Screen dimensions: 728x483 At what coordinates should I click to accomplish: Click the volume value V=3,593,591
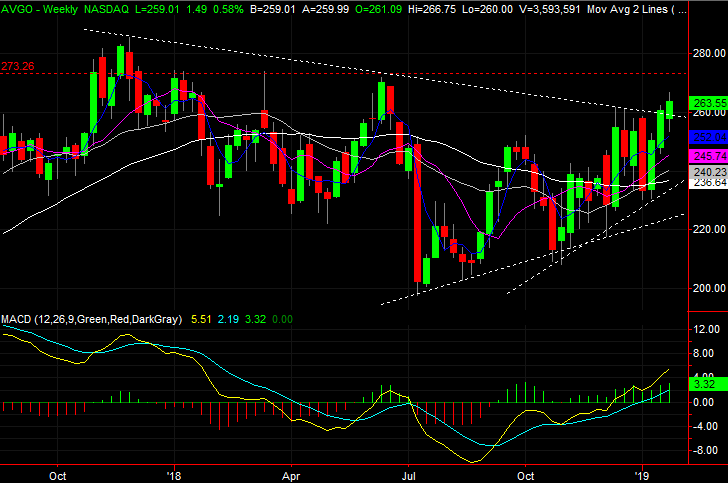coord(550,9)
